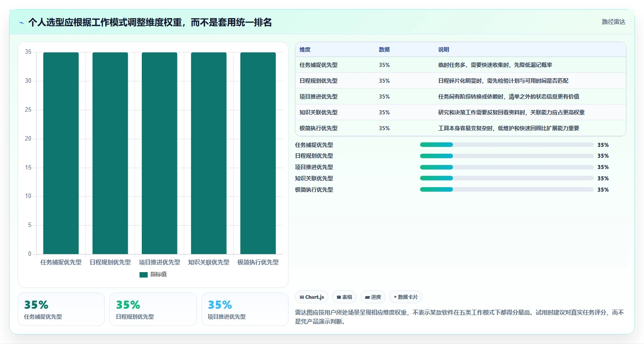Click the description starting with 任务间有阶段转换
Viewport: 644px width, 344px height.
click(x=509, y=97)
